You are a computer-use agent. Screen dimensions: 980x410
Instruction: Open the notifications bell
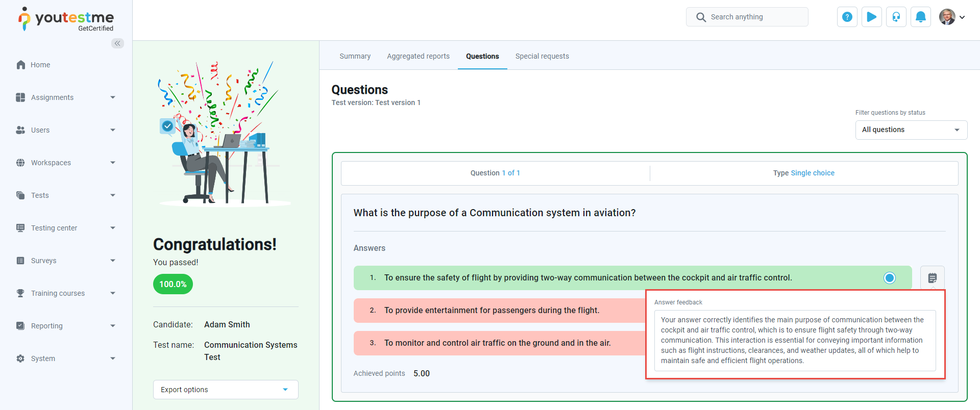coord(921,17)
